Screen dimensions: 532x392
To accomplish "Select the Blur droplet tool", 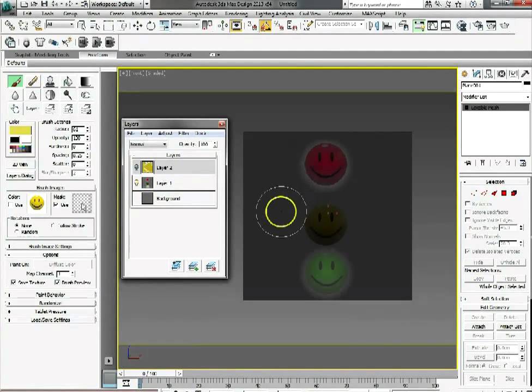I will [15, 95].
